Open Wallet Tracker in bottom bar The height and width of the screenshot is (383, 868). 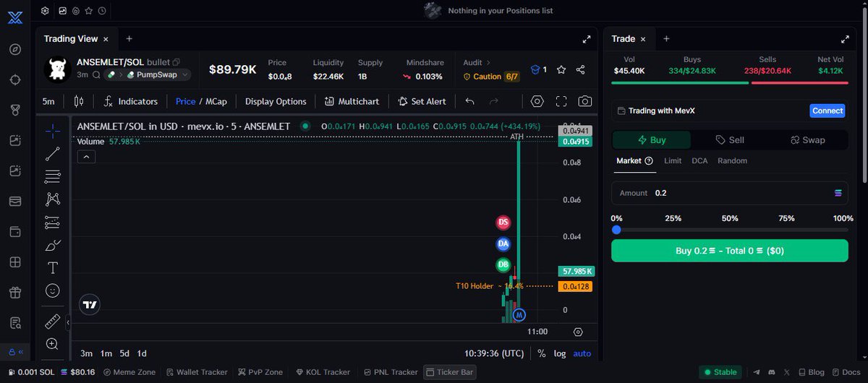click(x=197, y=372)
